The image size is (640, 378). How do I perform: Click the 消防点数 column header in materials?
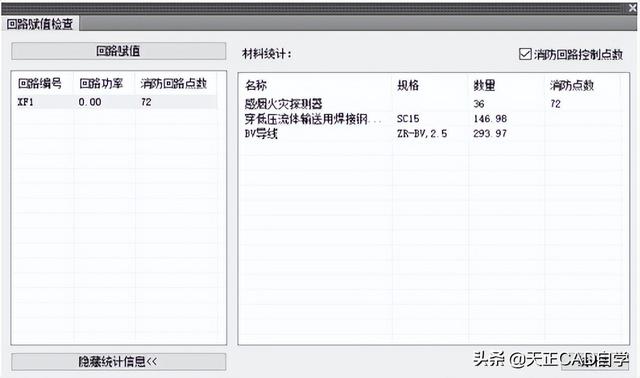(571, 85)
